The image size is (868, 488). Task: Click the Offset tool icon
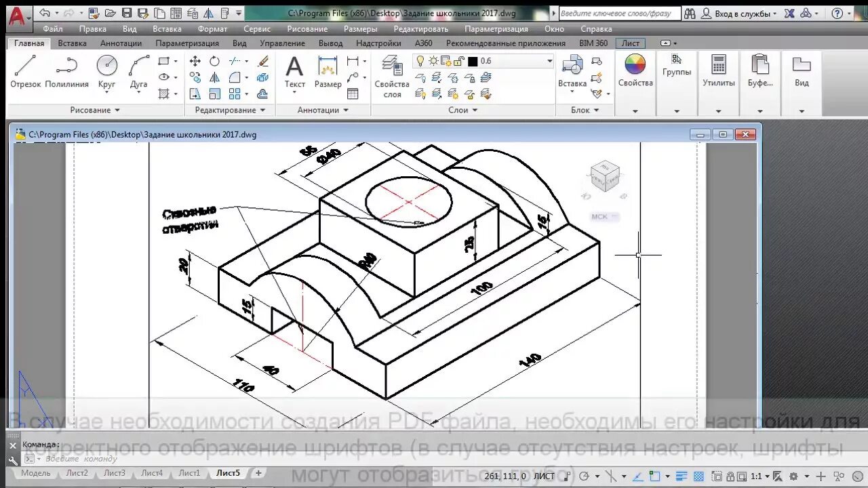click(x=263, y=94)
